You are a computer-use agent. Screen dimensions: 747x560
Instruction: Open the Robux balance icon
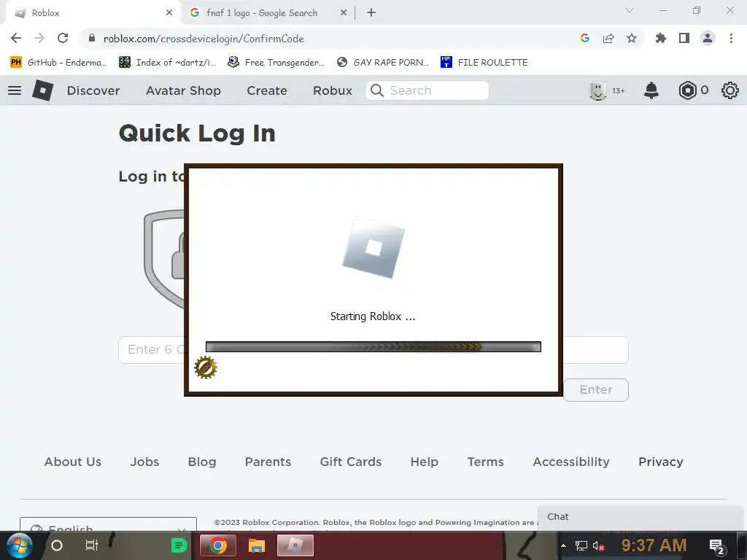(687, 90)
